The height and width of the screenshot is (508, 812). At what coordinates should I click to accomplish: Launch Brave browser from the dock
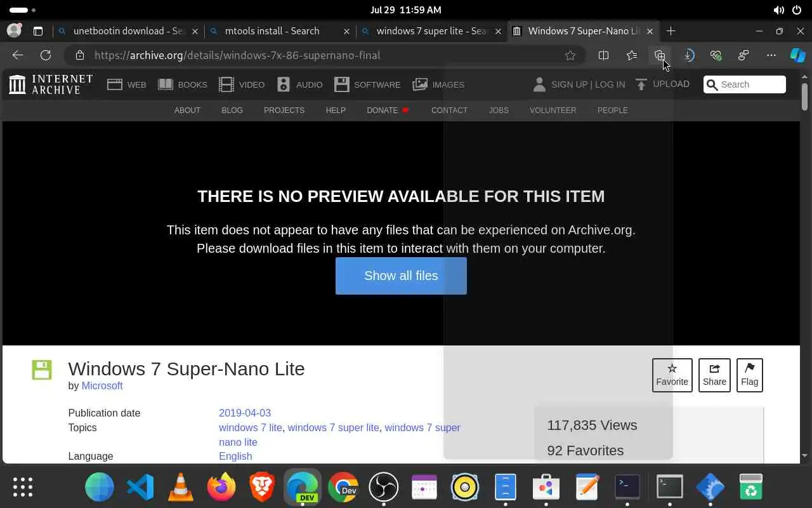[x=262, y=487]
